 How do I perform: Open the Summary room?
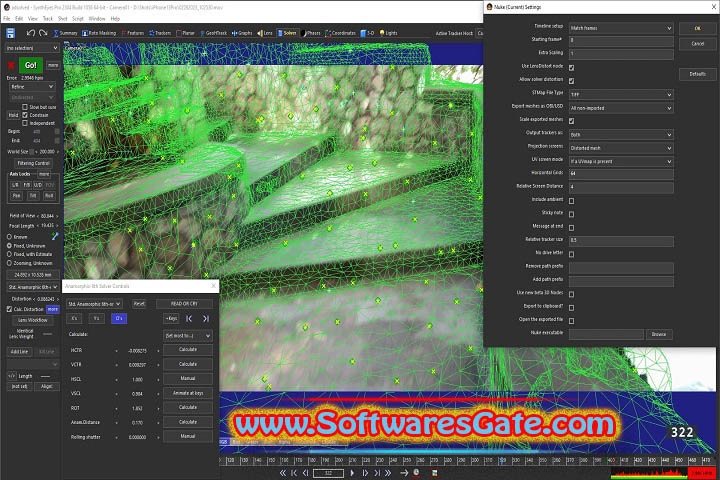click(x=66, y=33)
